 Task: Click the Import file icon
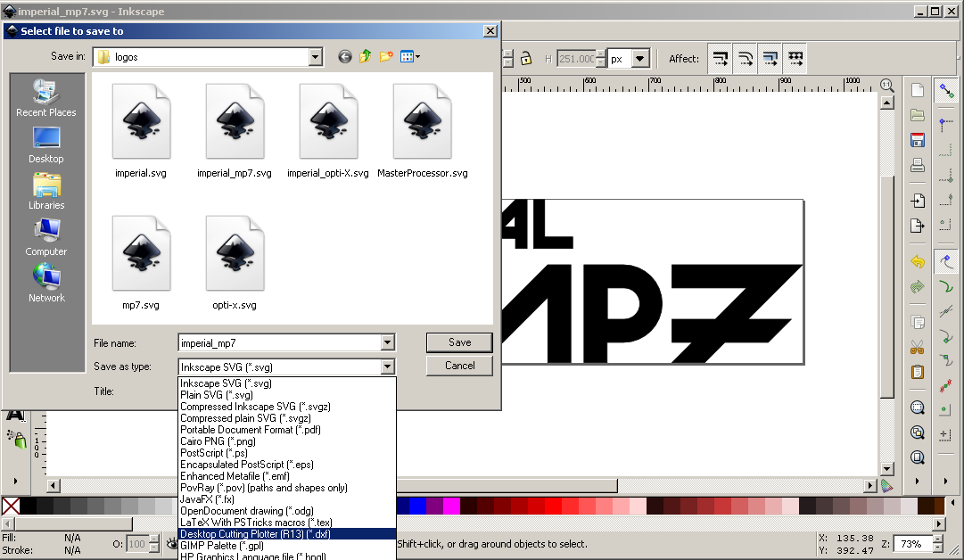(917, 201)
